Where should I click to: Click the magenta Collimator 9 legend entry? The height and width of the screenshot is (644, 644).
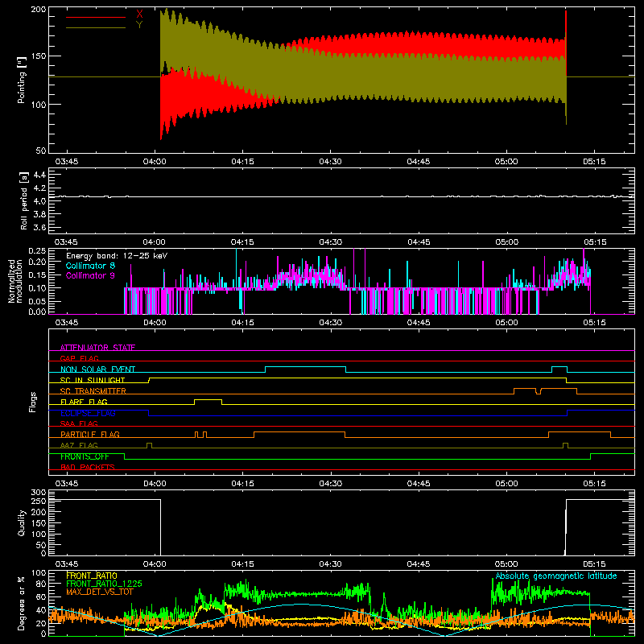click(x=90, y=275)
